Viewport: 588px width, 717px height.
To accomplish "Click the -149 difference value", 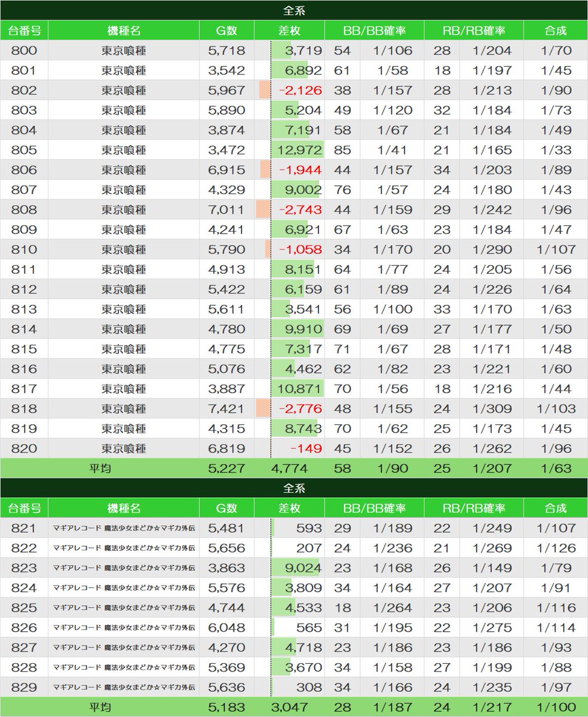I will (306, 449).
